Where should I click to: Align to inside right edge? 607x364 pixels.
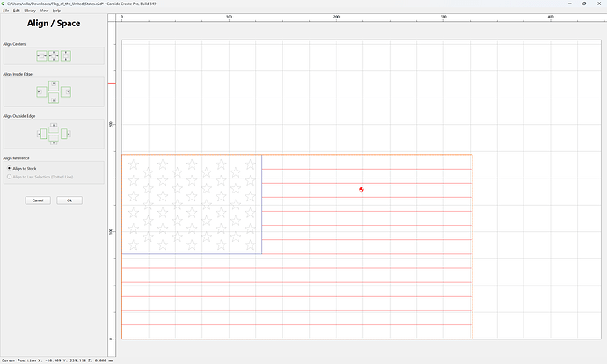click(66, 91)
